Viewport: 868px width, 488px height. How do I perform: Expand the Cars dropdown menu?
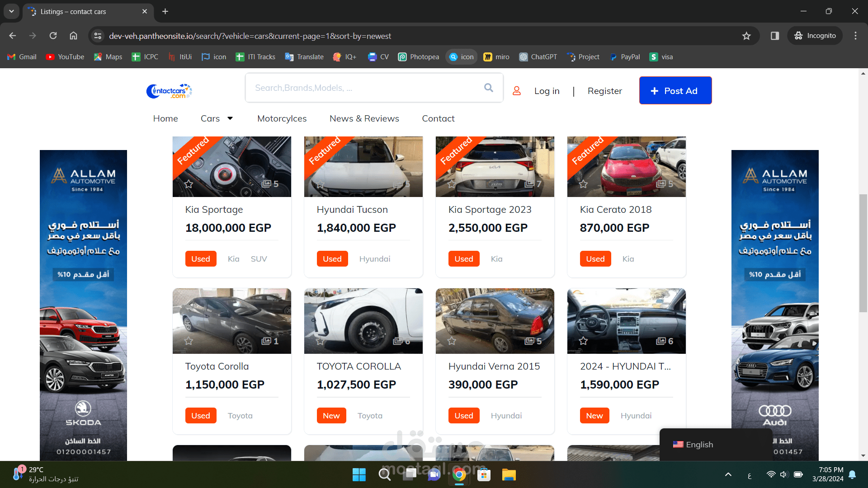pos(217,118)
